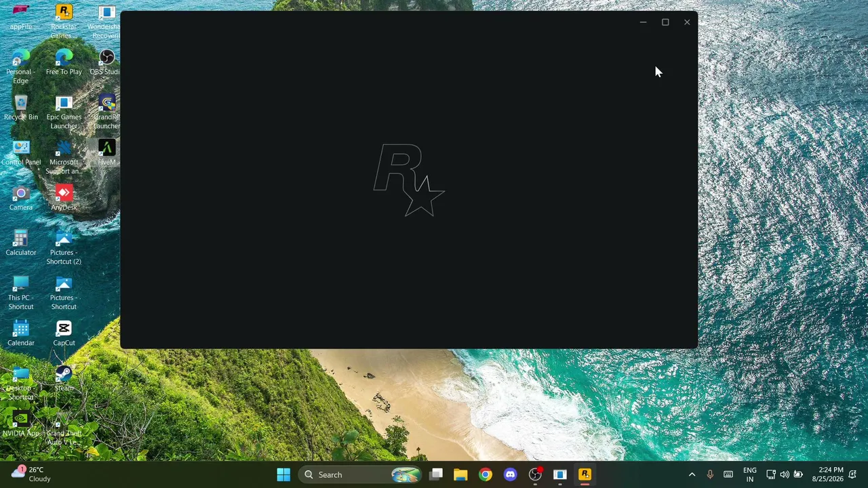The height and width of the screenshot is (488, 868).
Task: Select the CapCut desktop shortcut
Action: click(x=64, y=333)
